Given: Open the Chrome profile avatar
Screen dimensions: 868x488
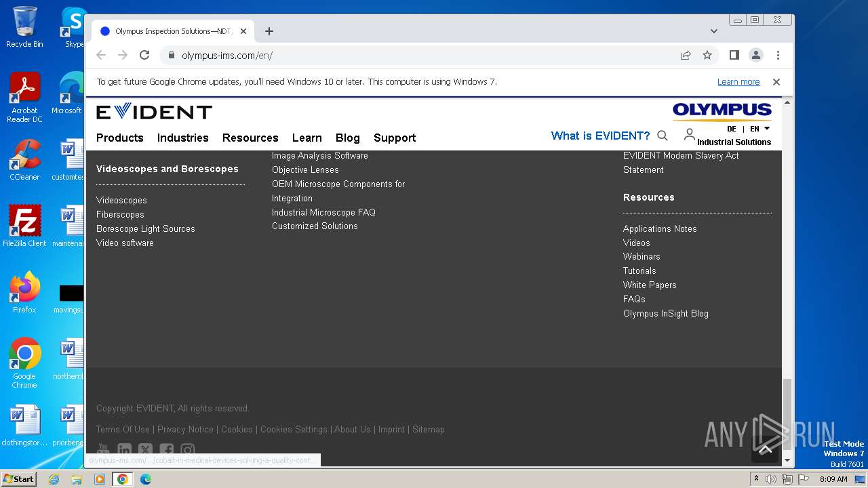Looking at the screenshot, I should (756, 55).
